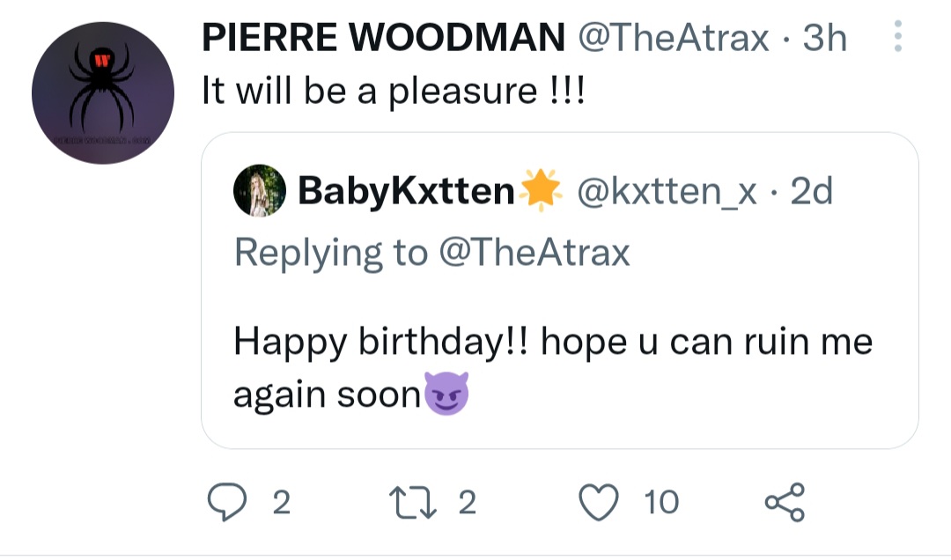Click the star emoji next to BabyKxtten
The height and width of the screenshot is (560, 951).
[x=541, y=190]
